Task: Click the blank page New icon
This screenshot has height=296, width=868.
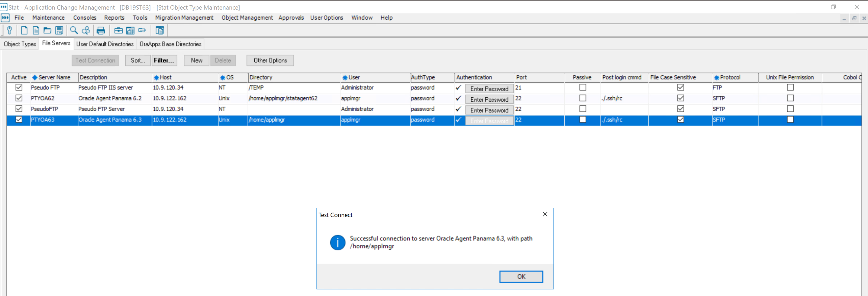Action: (x=24, y=30)
